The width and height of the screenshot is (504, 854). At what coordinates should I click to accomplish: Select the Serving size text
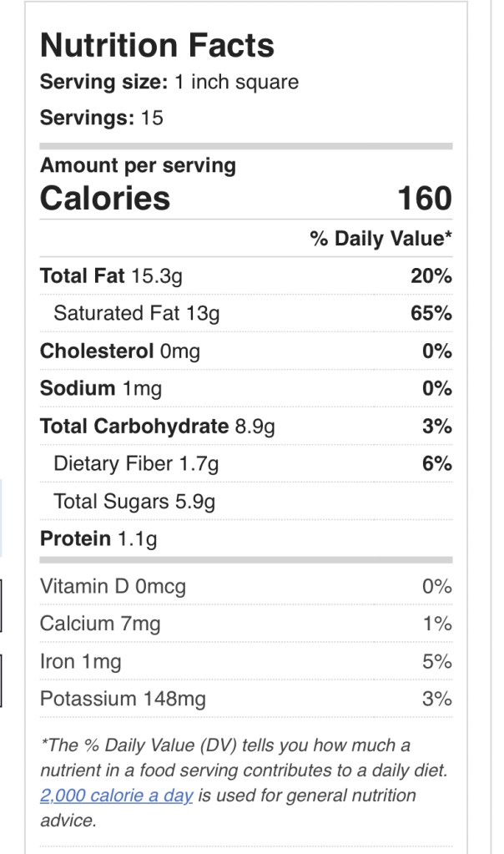point(169,83)
